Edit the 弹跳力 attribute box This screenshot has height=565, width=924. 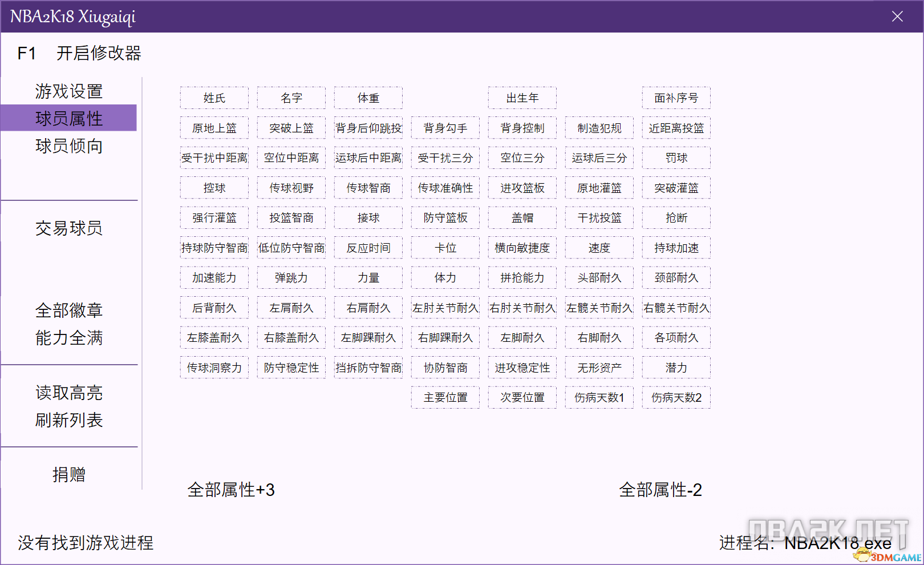tap(291, 278)
